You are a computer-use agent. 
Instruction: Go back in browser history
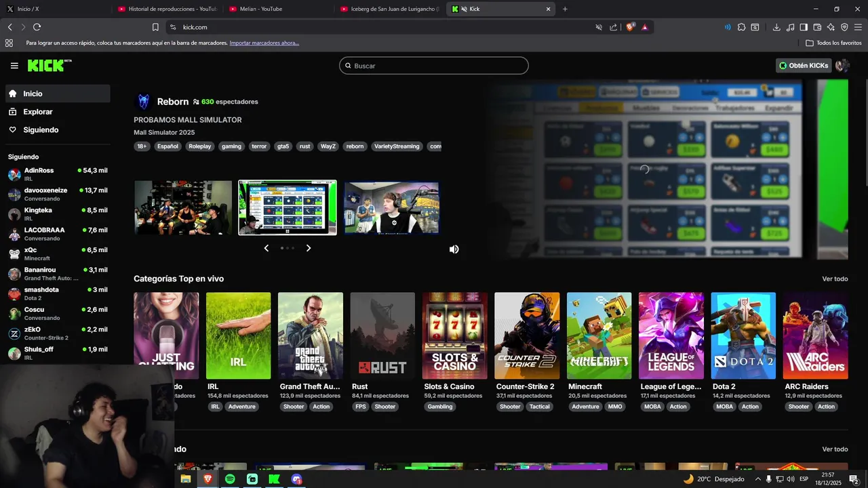(x=9, y=27)
